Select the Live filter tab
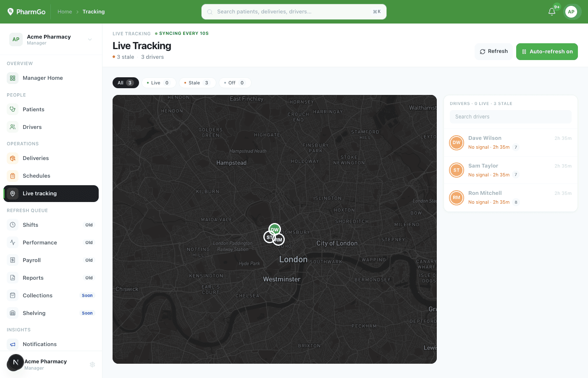Image resolution: width=588 pixels, height=378 pixels. pyautogui.click(x=158, y=83)
